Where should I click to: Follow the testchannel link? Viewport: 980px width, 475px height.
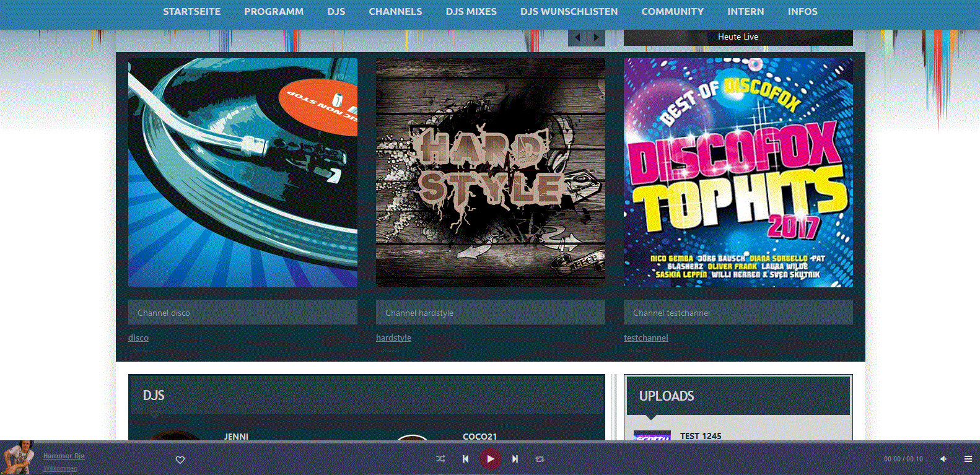pos(645,338)
